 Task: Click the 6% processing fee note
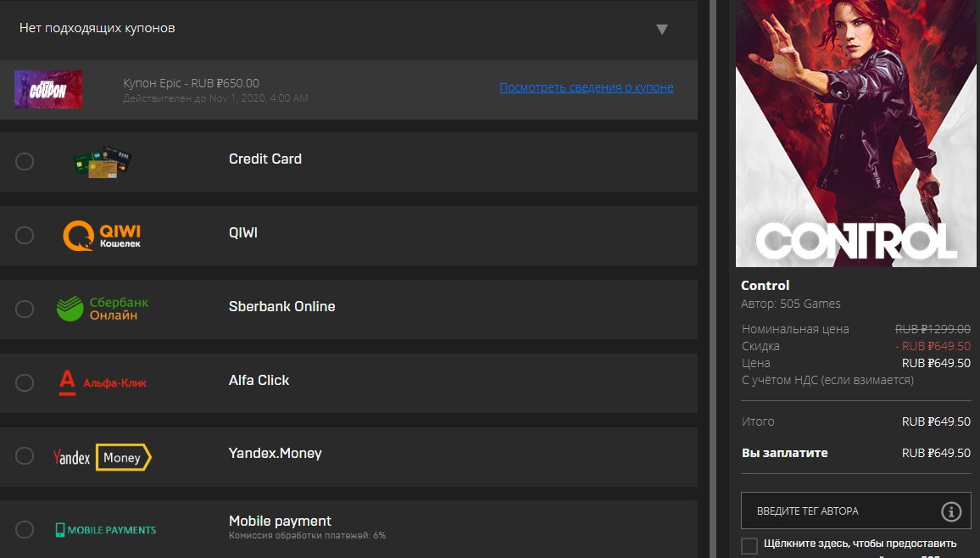coord(307,535)
